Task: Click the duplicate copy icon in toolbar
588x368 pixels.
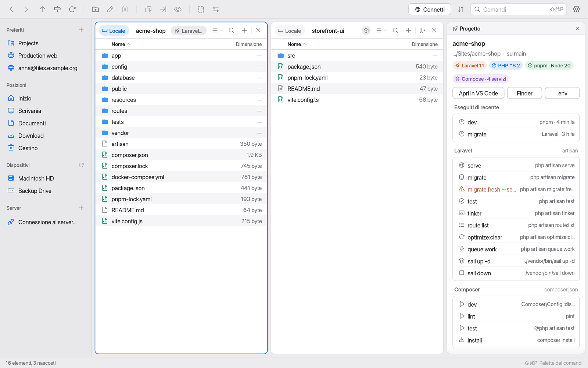Action: pyautogui.click(x=148, y=9)
